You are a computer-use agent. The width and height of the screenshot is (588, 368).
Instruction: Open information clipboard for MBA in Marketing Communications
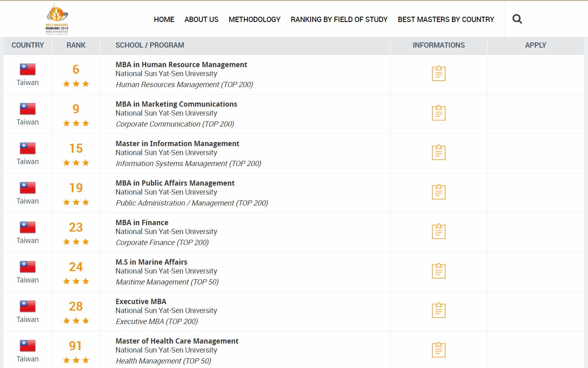(x=439, y=113)
